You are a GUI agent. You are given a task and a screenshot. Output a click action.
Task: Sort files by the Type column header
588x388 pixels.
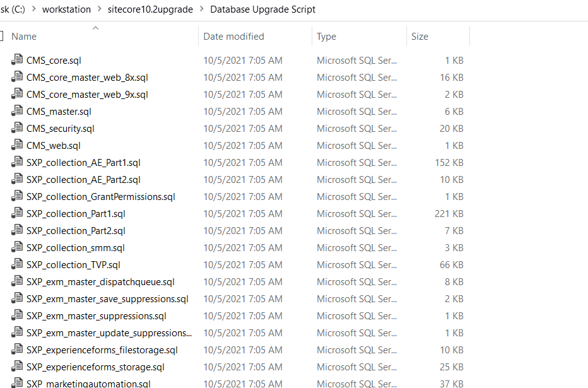click(x=326, y=37)
